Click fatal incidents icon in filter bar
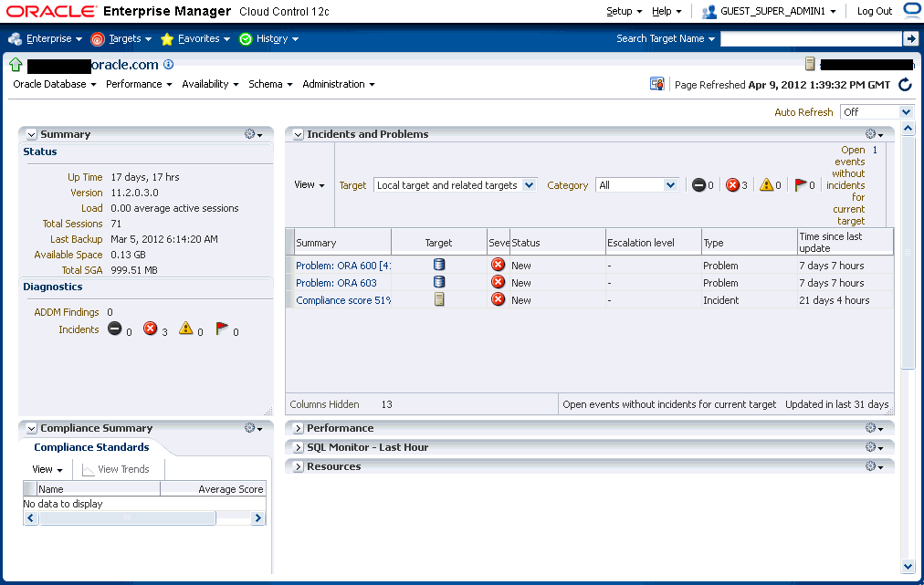Viewport: 924px width, 585px height. coord(698,185)
